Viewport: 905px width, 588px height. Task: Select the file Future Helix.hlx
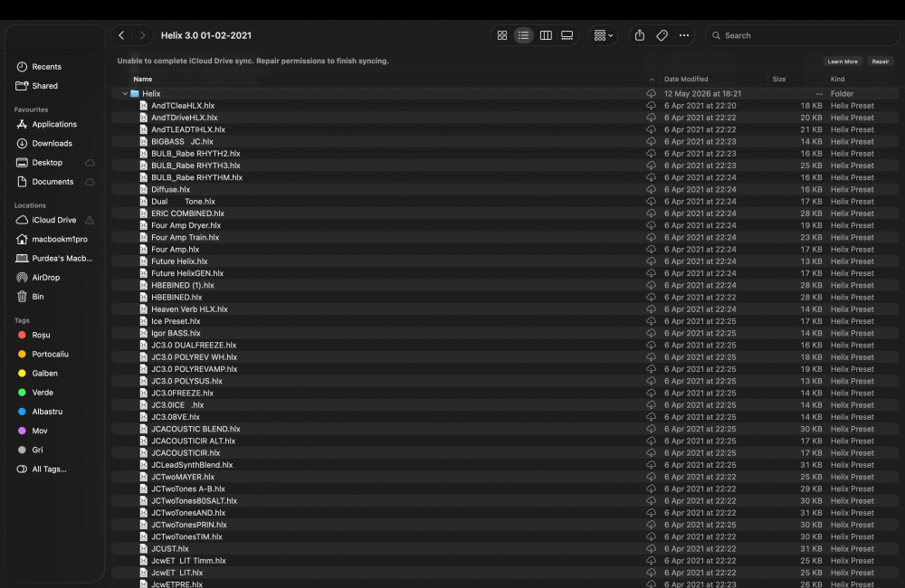tap(505, 261)
